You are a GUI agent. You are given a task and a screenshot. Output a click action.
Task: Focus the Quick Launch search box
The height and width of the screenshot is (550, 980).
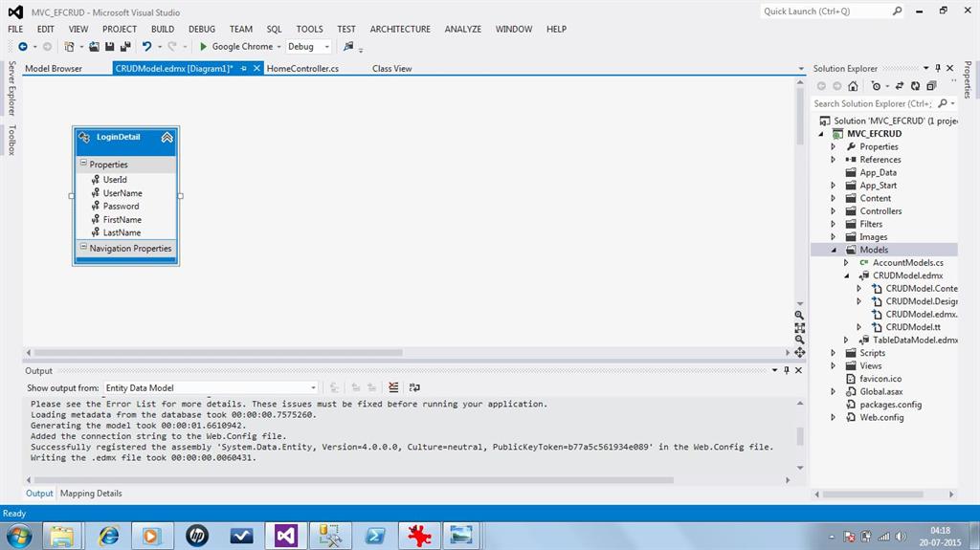[x=832, y=11]
